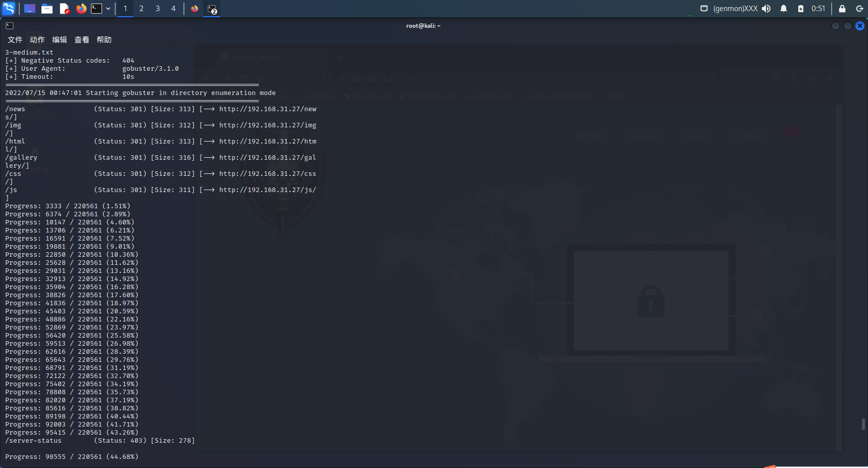Viewport: 868px width, 468px height.
Task: Click the /img result line
Action: pos(161,125)
